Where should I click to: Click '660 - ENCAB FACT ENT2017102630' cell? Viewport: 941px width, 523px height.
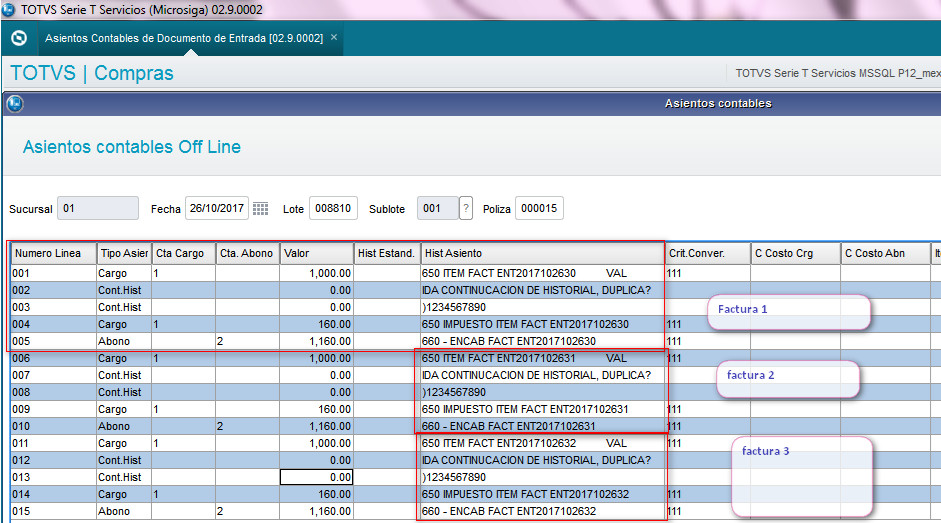(x=543, y=341)
